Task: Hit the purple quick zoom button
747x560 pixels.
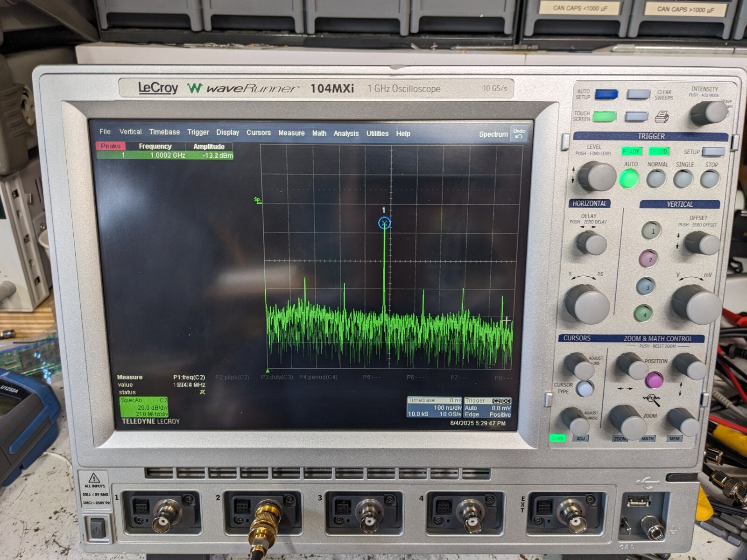Action: (654, 380)
